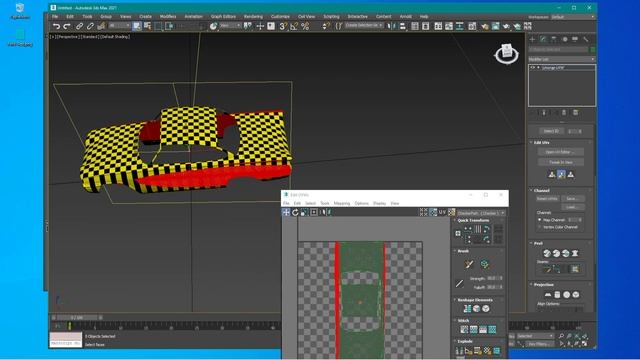Open the Hierarchy panel icon
640x360 pixels.
[x=553, y=39]
